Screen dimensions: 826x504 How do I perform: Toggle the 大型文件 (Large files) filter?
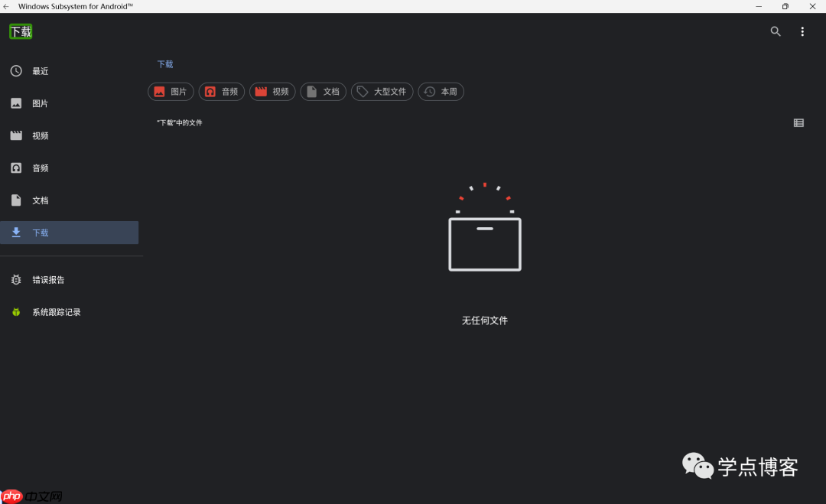click(x=382, y=91)
